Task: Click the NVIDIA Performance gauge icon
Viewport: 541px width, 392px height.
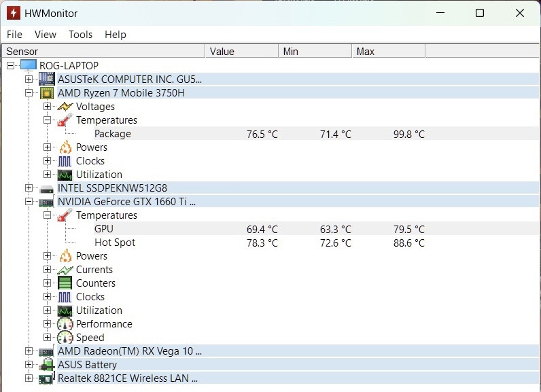Action: [x=65, y=324]
